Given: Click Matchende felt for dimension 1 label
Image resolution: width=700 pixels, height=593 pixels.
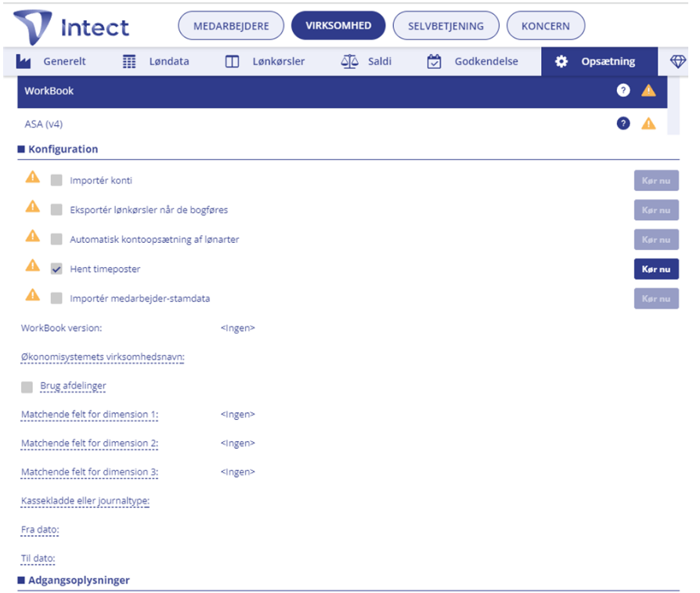Looking at the screenshot, I should click(90, 415).
